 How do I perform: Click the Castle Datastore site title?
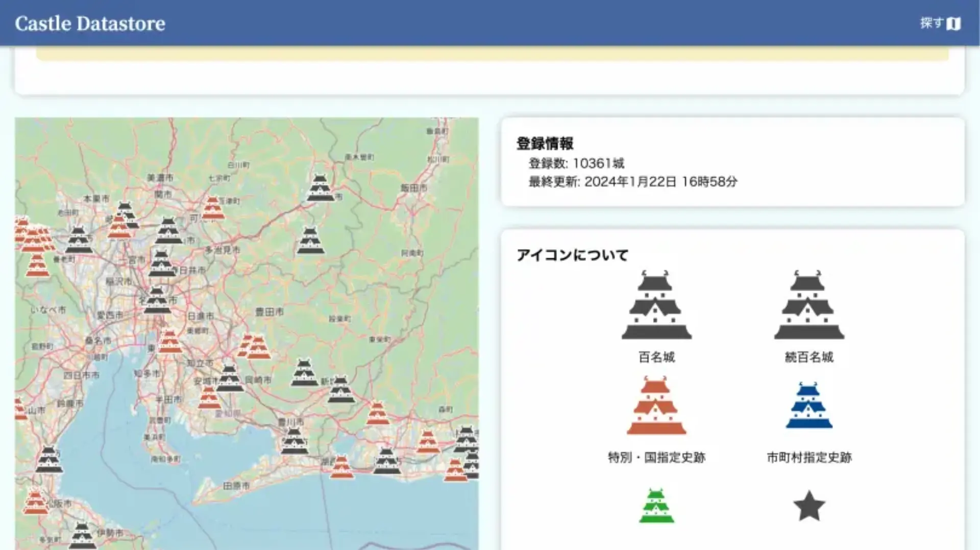tap(90, 23)
